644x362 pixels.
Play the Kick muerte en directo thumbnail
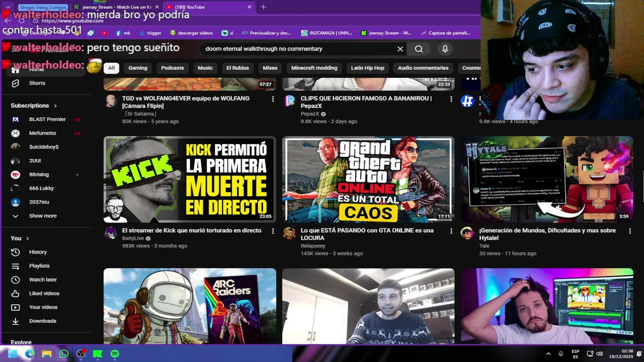click(x=190, y=179)
